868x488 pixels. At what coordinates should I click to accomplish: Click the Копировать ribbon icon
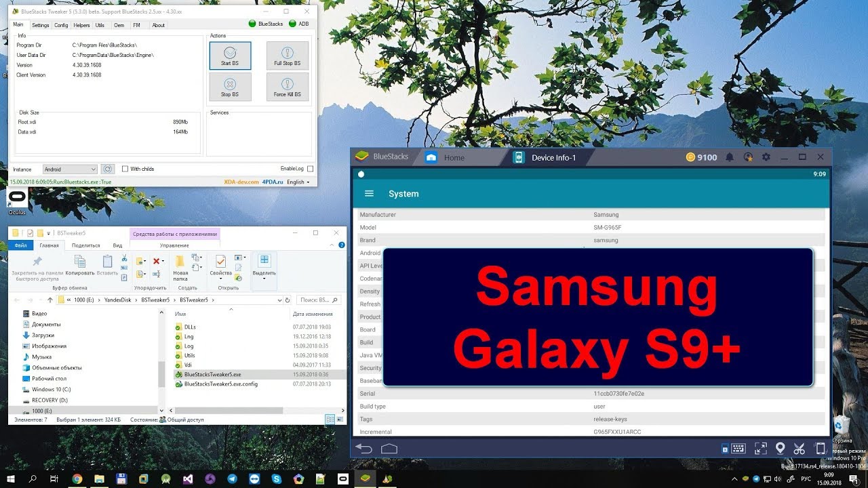80,265
